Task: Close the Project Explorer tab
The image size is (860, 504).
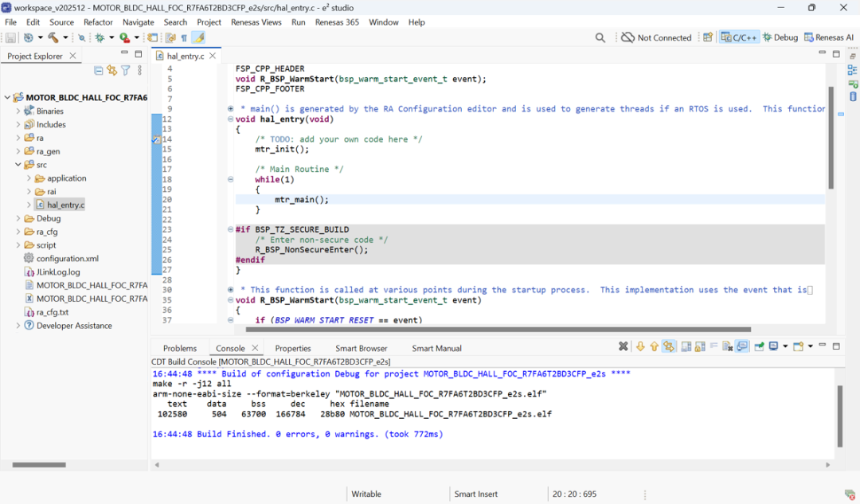Action: [x=72, y=56]
